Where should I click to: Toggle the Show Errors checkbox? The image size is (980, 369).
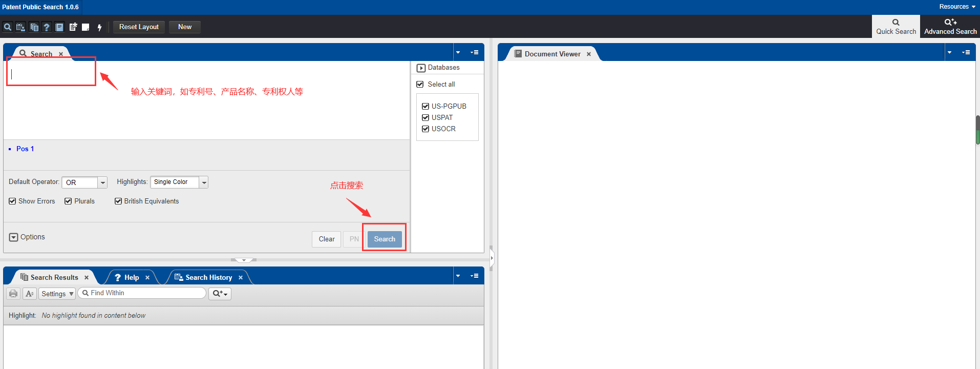[x=12, y=201]
